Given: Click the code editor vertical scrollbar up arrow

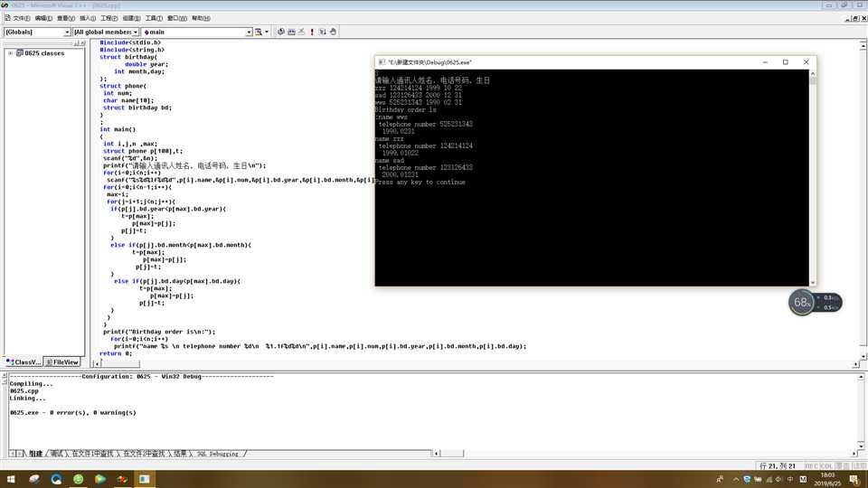Looking at the screenshot, I should click(x=863, y=46).
